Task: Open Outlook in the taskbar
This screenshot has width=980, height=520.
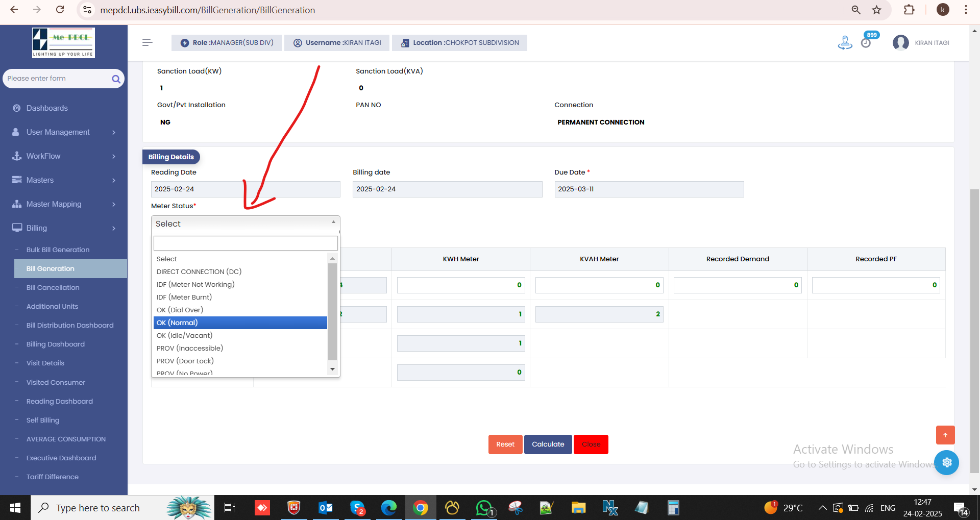Action: tap(326, 508)
